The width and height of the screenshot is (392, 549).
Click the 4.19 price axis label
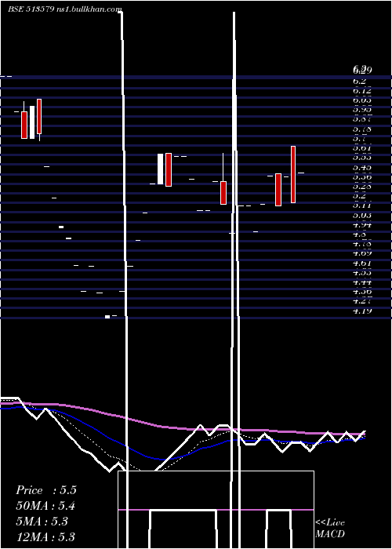[x=362, y=311]
